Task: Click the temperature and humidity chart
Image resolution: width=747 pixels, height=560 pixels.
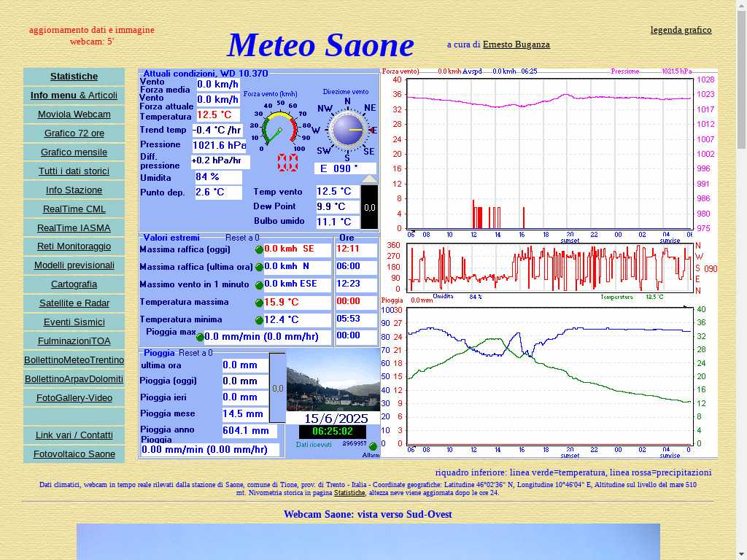Action: click(549, 377)
